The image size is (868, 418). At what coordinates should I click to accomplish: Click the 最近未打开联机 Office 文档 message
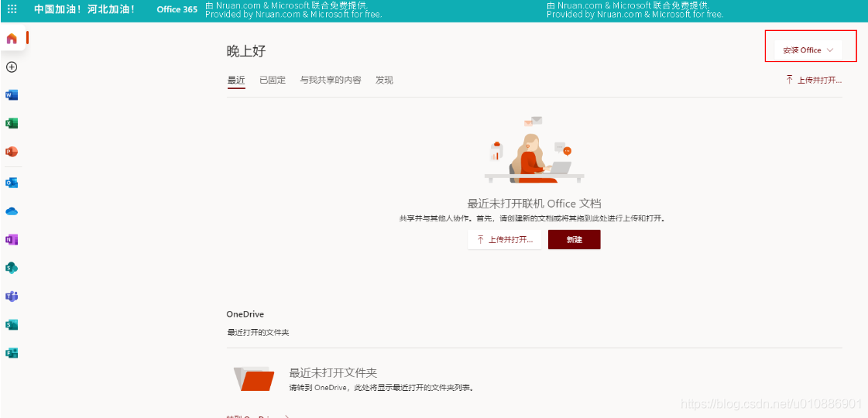535,203
